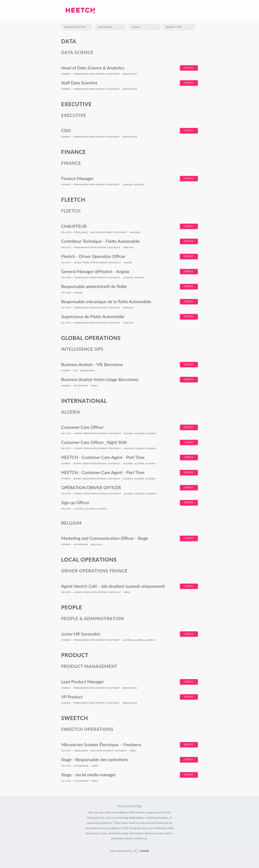Open the Location Type filter dropdown

coord(77,27)
